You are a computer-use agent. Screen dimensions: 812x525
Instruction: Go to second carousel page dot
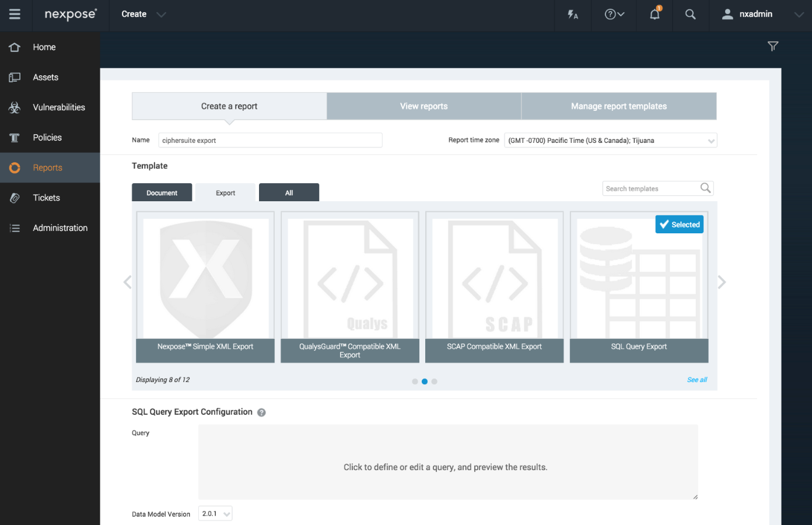pos(425,381)
